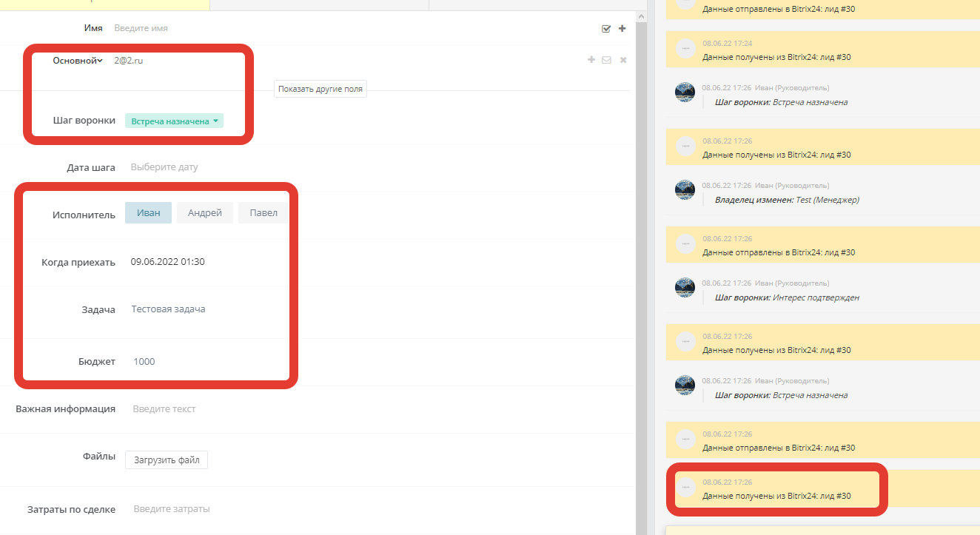Select Андрей as Исполнитель
The height and width of the screenshot is (535, 980).
click(x=205, y=212)
